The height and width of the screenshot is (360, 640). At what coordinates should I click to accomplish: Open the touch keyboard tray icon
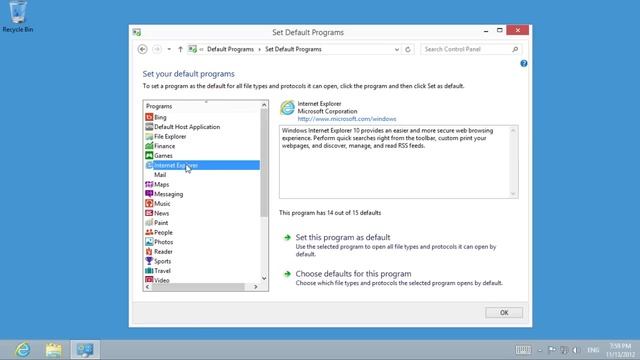click(x=523, y=350)
